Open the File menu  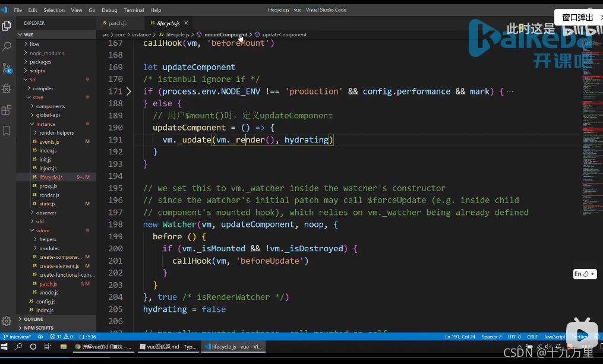[18, 10]
